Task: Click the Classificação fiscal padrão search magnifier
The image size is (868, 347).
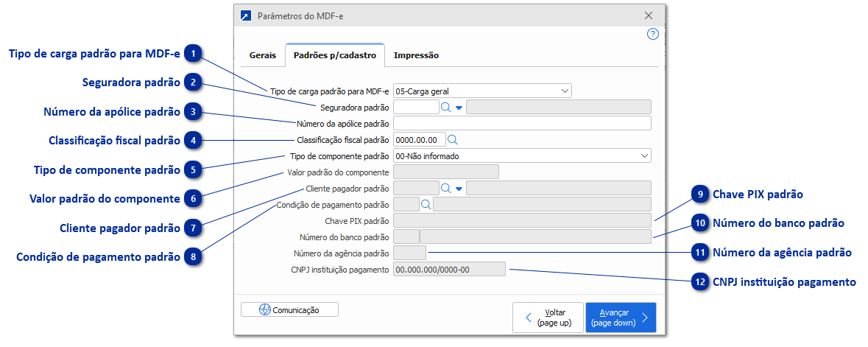Action: coord(453,139)
